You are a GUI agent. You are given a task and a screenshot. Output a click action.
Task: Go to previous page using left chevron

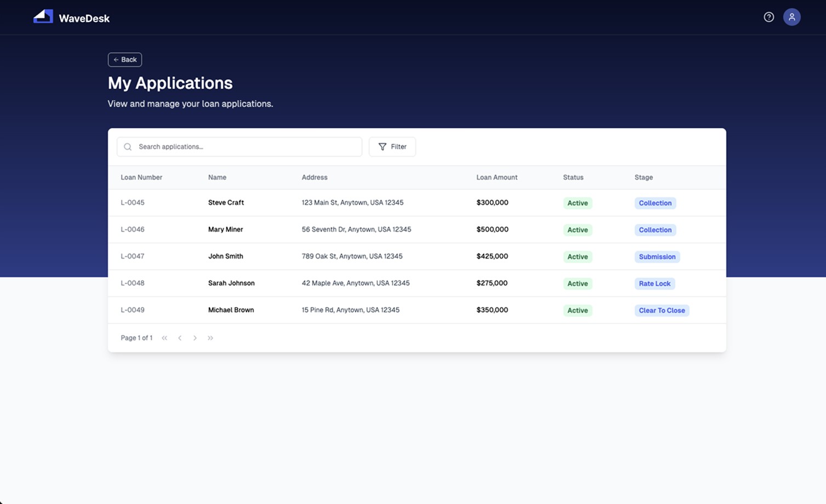(180, 338)
